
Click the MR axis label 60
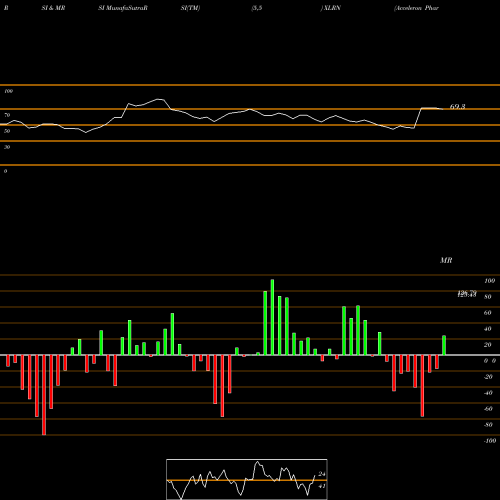(487, 313)
